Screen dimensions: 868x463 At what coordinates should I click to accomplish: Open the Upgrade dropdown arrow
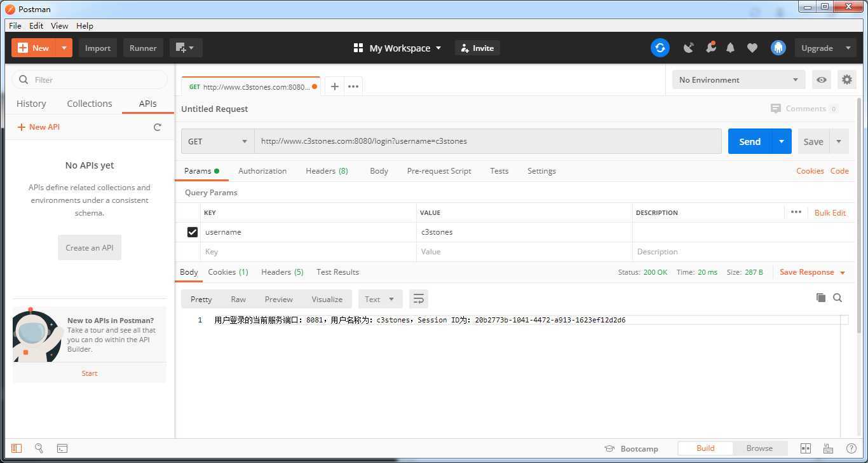coord(848,48)
